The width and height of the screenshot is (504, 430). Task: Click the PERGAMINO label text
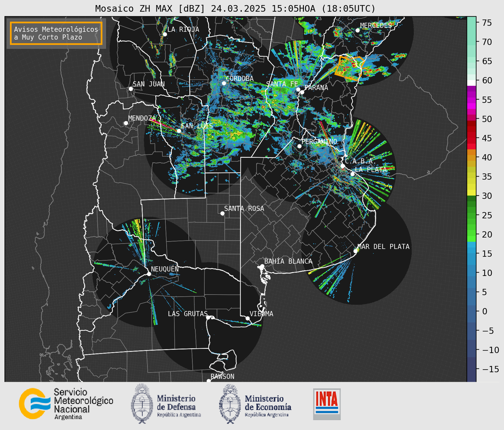319,141
